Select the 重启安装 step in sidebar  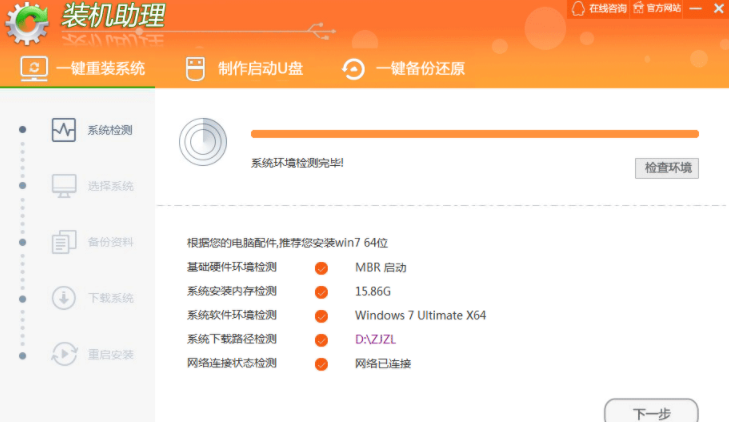(x=92, y=354)
